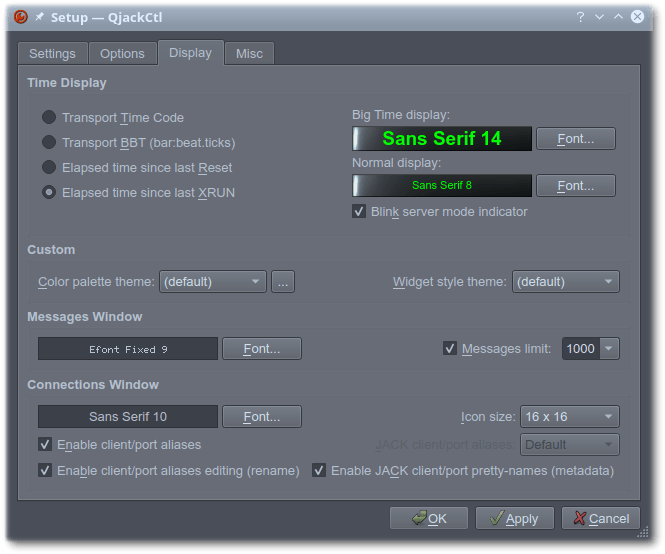The image size is (665, 554).
Task: Maximize the Setup window
Action: 618,17
